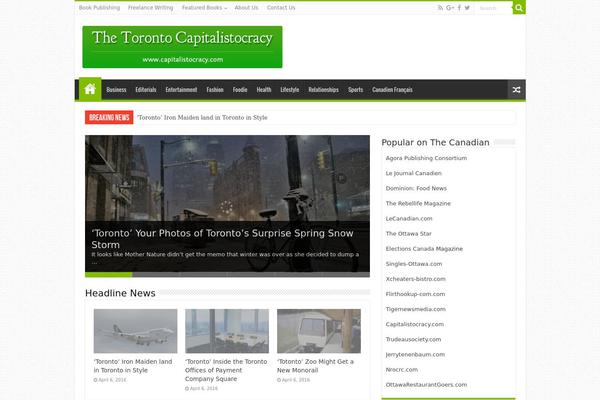Open Tigernewsmedia.com sidebar link
This screenshot has height=400, width=600.
point(416,309)
